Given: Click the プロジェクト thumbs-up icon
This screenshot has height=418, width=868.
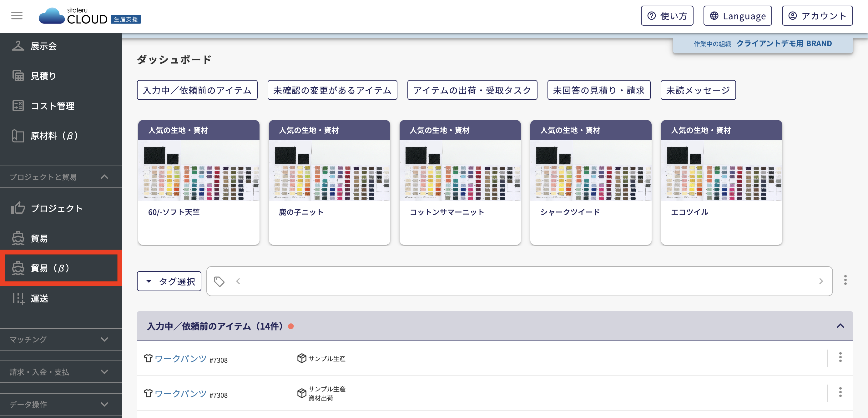Looking at the screenshot, I should point(18,208).
